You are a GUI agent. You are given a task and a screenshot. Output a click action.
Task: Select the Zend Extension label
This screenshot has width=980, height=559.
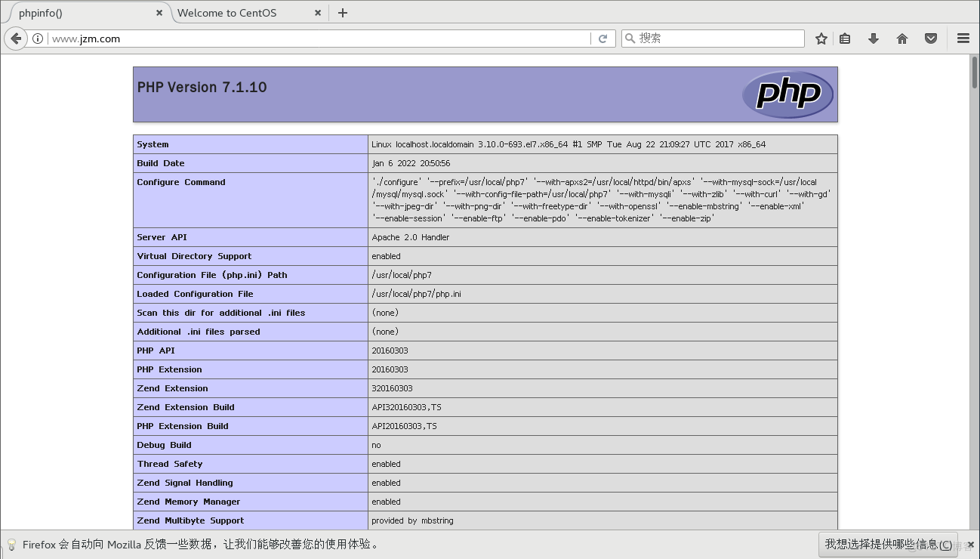point(172,388)
